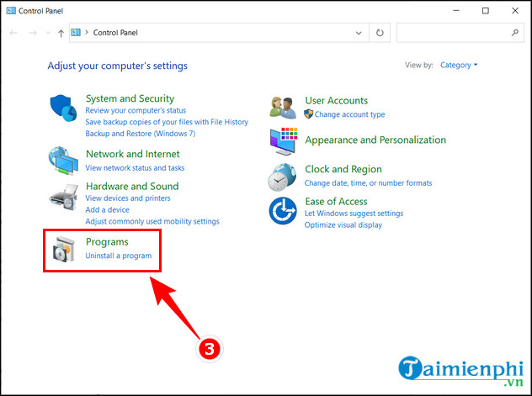Image resolution: width=532 pixels, height=396 pixels.
Task: Click Uninstall a program
Action: [x=119, y=256]
